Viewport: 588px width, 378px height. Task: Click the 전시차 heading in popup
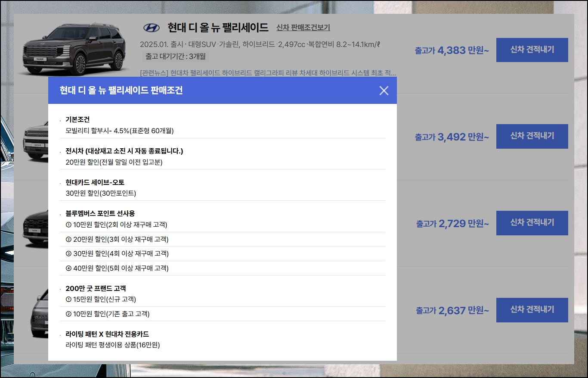tap(124, 151)
